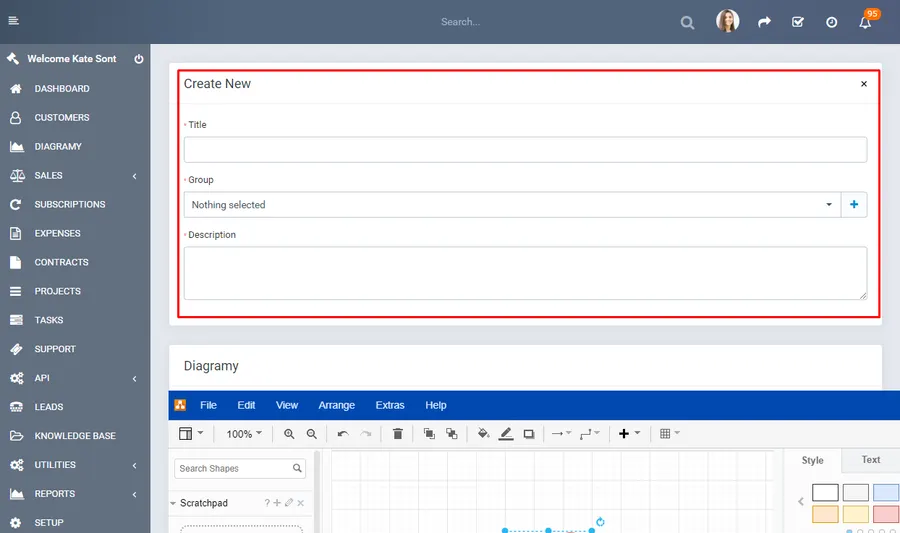Screen dimensions: 900x533
Task: Close the Create New panel
Action: 864,84
